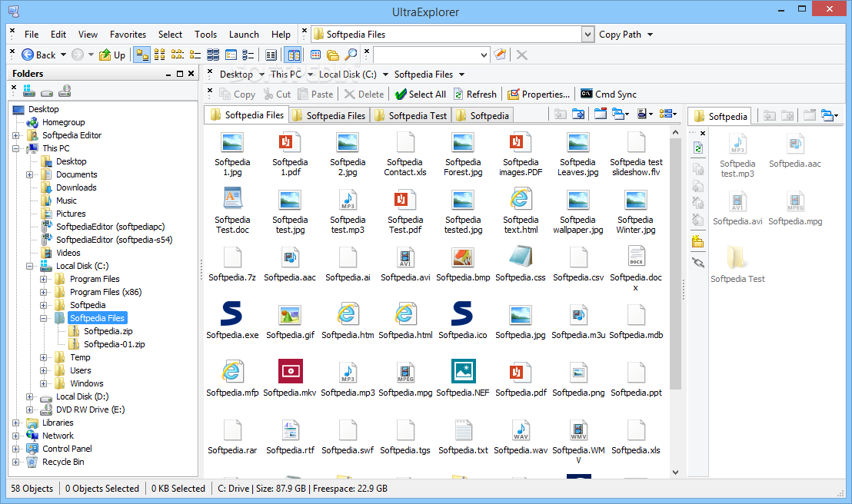This screenshot has width=852, height=504.
Task: Open the search magnifier tool
Action: click(x=351, y=55)
